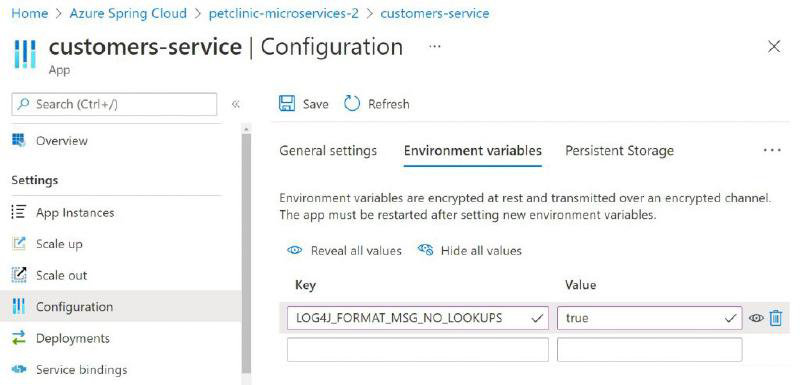The width and height of the screenshot is (800, 385).
Task: Open the overflow ellipsis after the Persistent Storage tab
Action: [x=772, y=150]
